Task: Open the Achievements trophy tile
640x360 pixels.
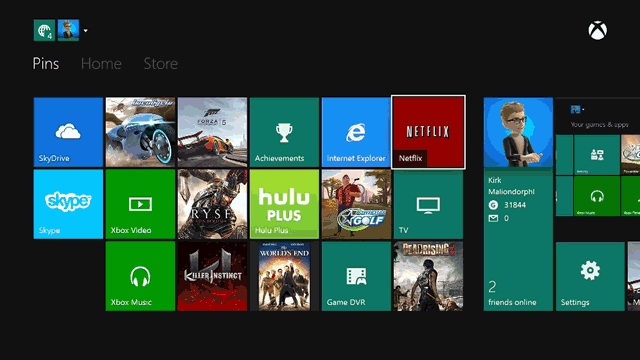Action: tap(284, 132)
